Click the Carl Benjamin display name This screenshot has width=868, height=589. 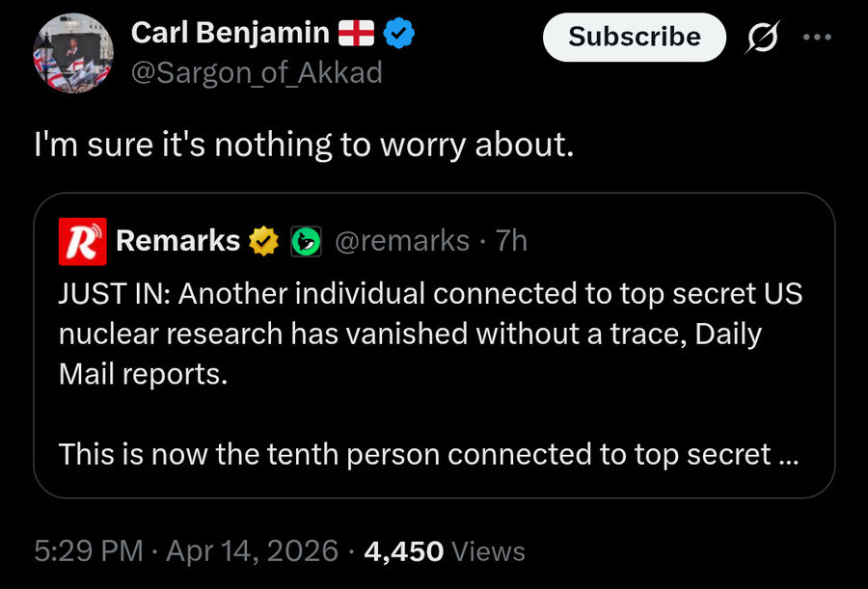tap(231, 33)
